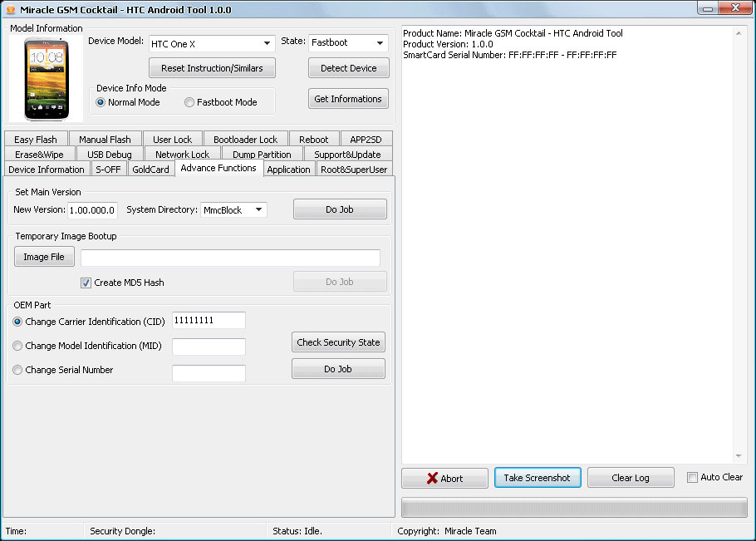Image resolution: width=756 pixels, height=541 pixels.
Task: Open the S-OFF tab
Action: coord(109,170)
